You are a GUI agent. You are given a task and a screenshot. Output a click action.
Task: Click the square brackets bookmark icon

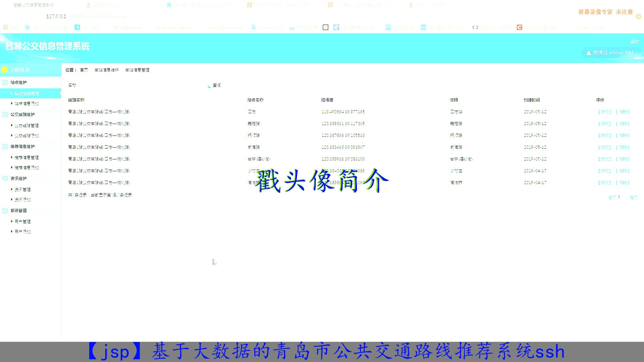[x=475, y=27]
